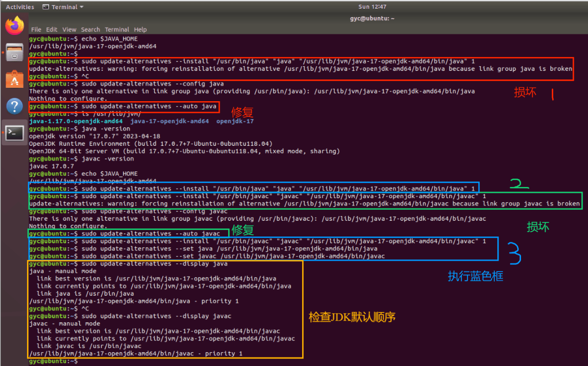
Task: Launch Ubuntu Software from the dock
Action: [x=14, y=79]
